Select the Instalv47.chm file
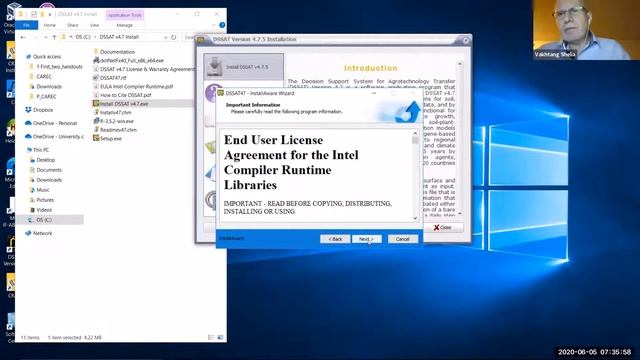This screenshot has width=640, height=360. pyautogui.click(x=116, y=112)
